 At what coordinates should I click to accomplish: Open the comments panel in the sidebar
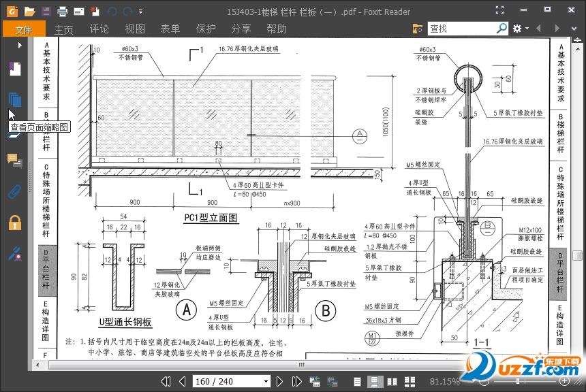click(15, 161)
